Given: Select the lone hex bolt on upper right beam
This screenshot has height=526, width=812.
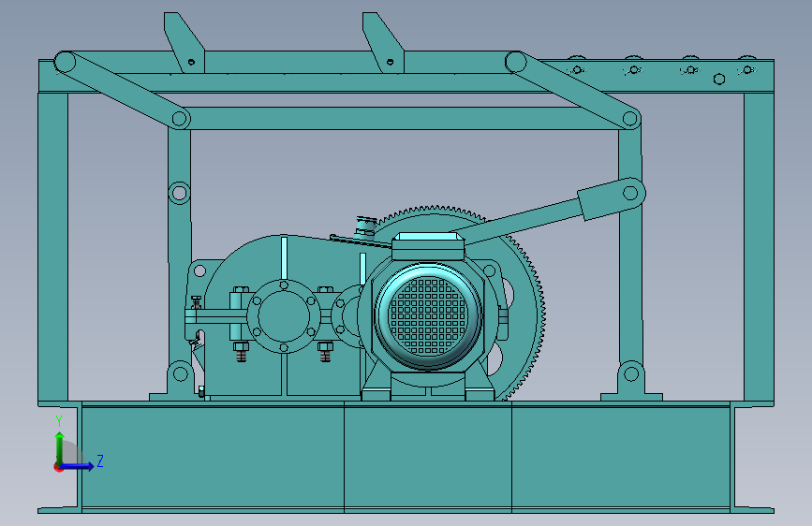Looking at the screenshot, I should point(719,80).
